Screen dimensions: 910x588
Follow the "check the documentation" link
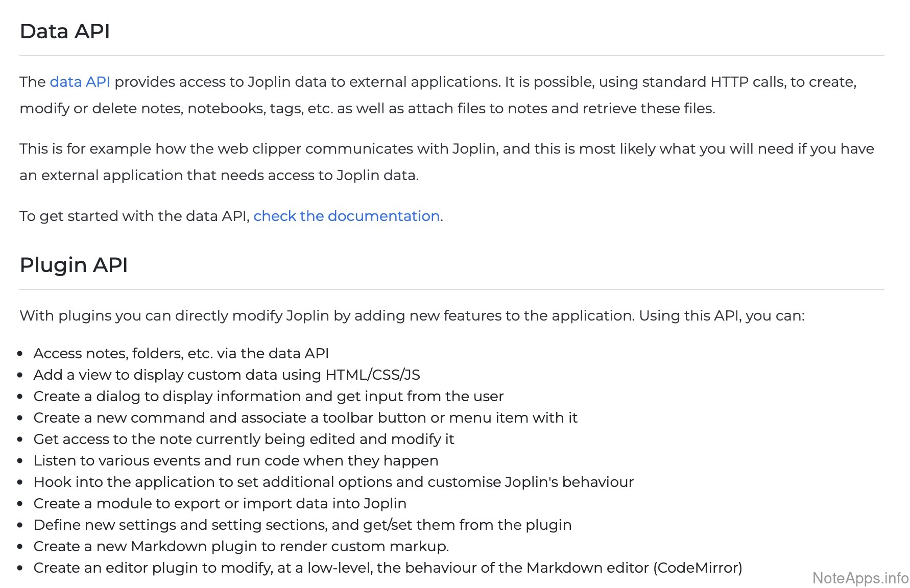coord(346,216)
